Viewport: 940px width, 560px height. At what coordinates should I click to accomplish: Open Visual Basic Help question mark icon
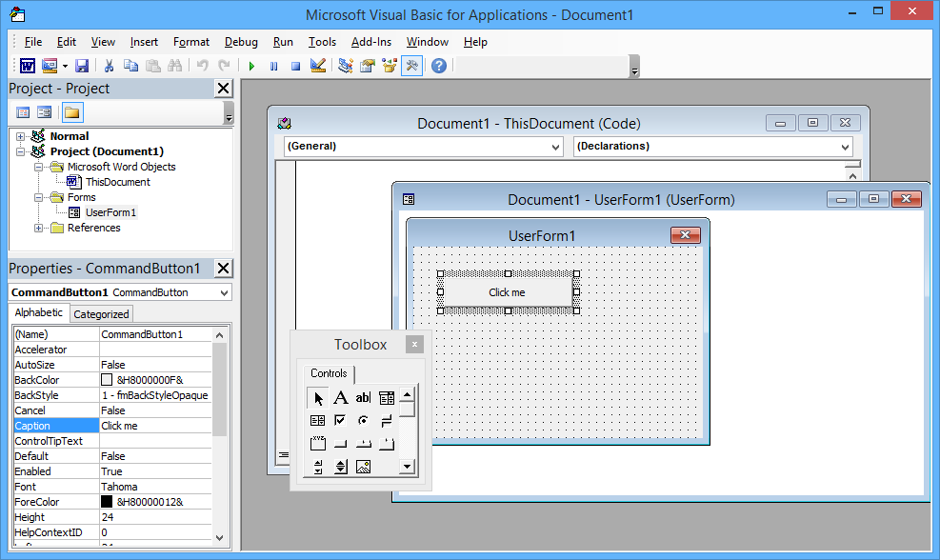[439, 66]
